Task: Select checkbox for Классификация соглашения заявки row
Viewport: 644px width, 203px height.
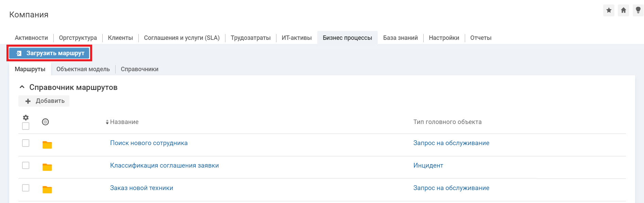Action: pyautogui.click(x=26, y=166)
